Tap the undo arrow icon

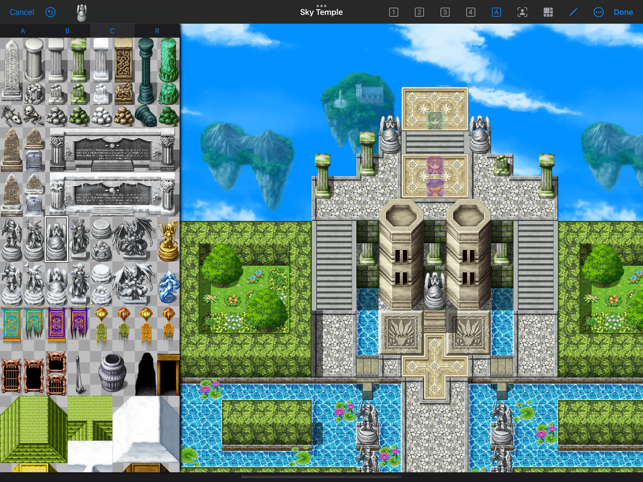[50, 12]
